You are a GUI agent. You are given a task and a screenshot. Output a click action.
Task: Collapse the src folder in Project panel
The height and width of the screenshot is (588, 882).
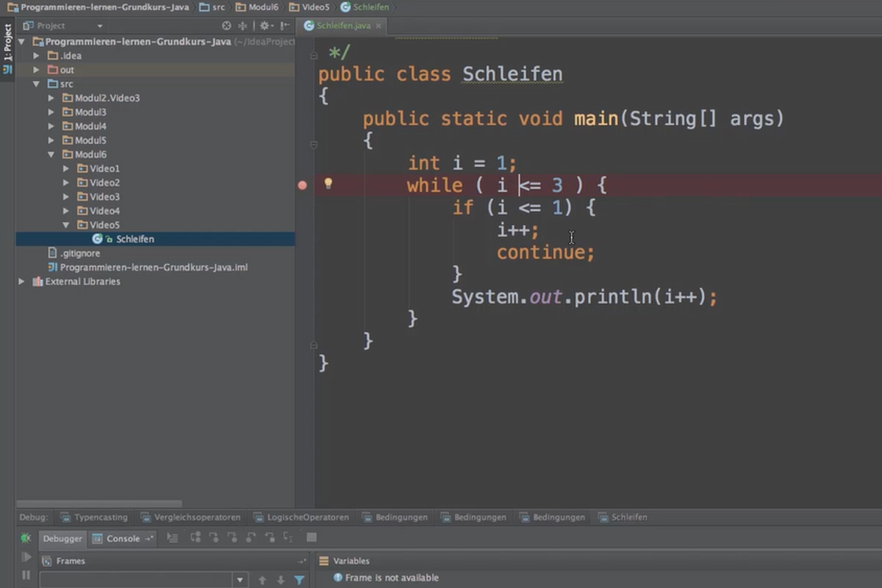(35, 83)
